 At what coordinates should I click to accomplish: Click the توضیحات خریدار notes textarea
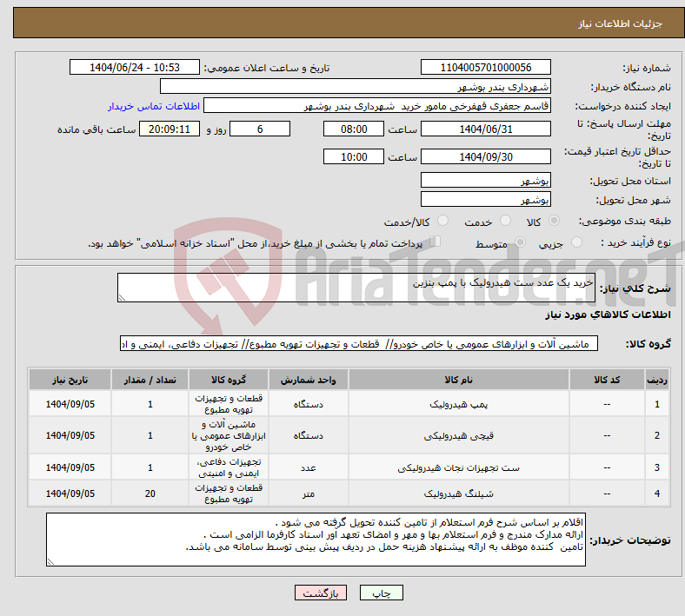(316, 540)
